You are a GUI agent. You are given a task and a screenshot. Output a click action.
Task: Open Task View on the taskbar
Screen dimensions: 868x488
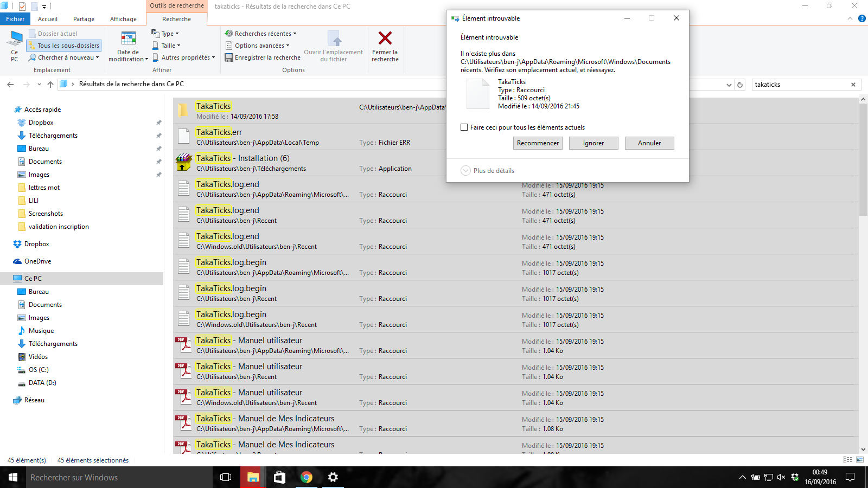[x=226, y=477]
